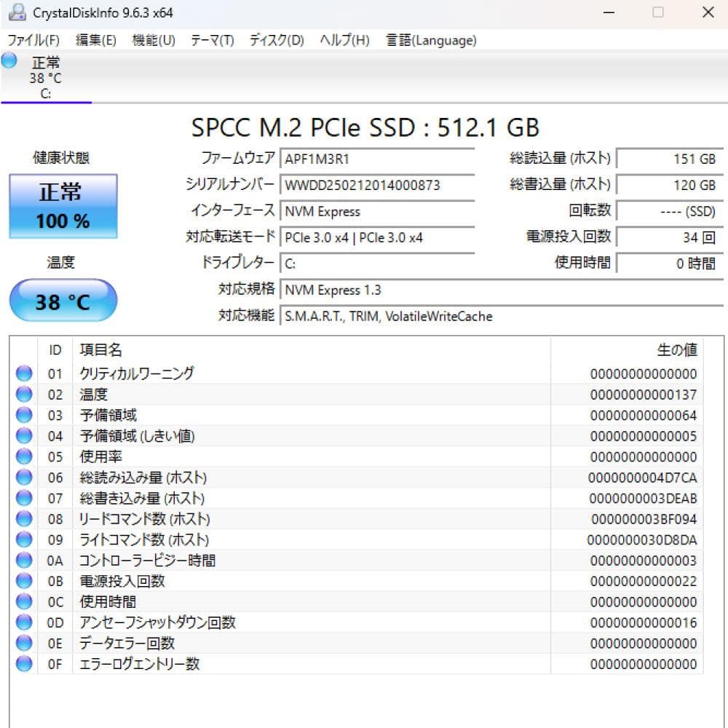Click status dot beside クリティカルワーニング attribute
The width and height of the screenshot is (728, 728).
(x=24, y=373)
